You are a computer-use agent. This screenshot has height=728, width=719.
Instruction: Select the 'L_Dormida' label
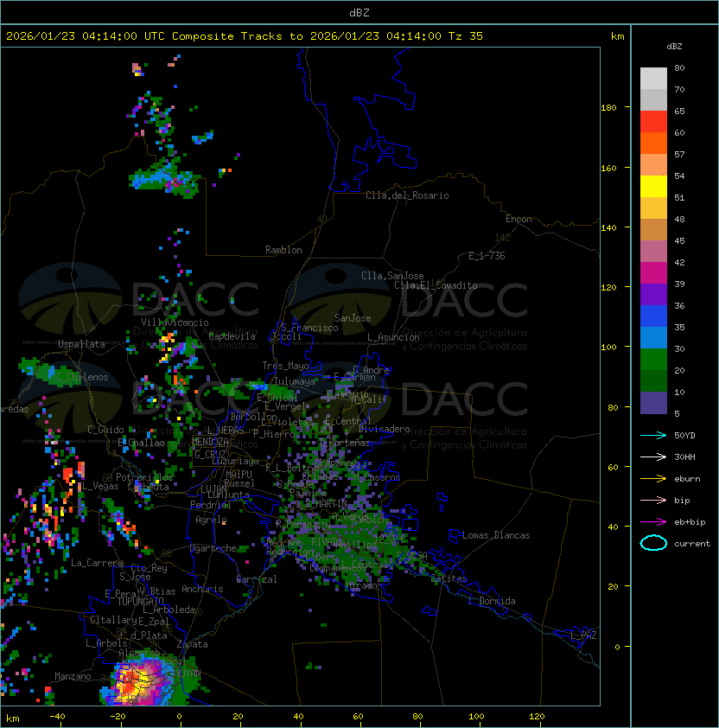click(492, 601)
